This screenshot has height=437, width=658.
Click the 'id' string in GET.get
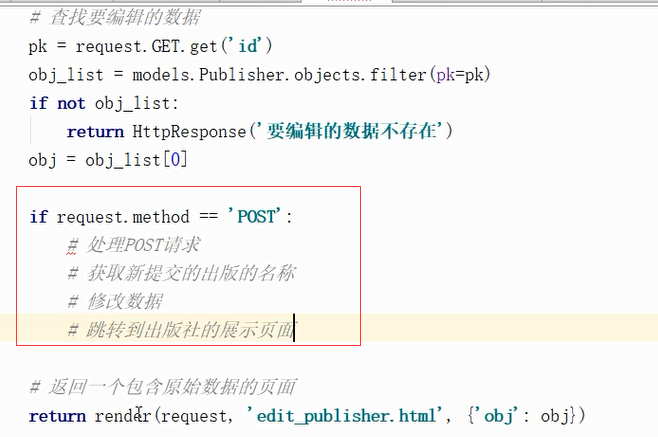247,45
